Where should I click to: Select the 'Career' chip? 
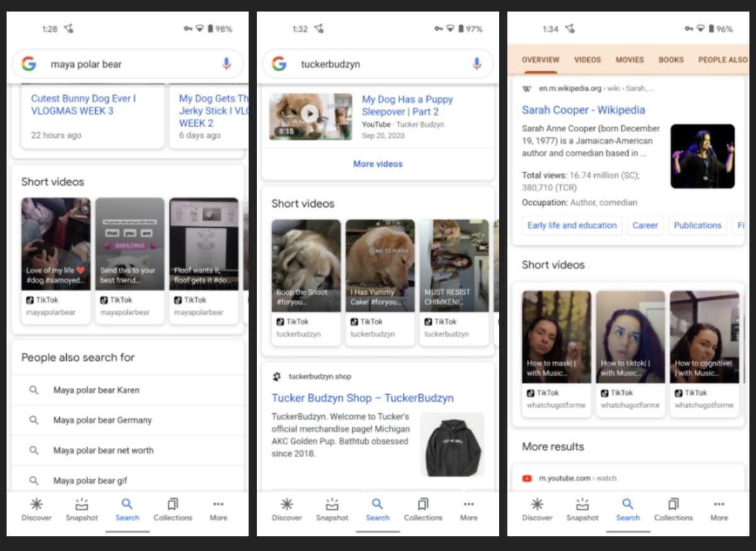point(644,225)
